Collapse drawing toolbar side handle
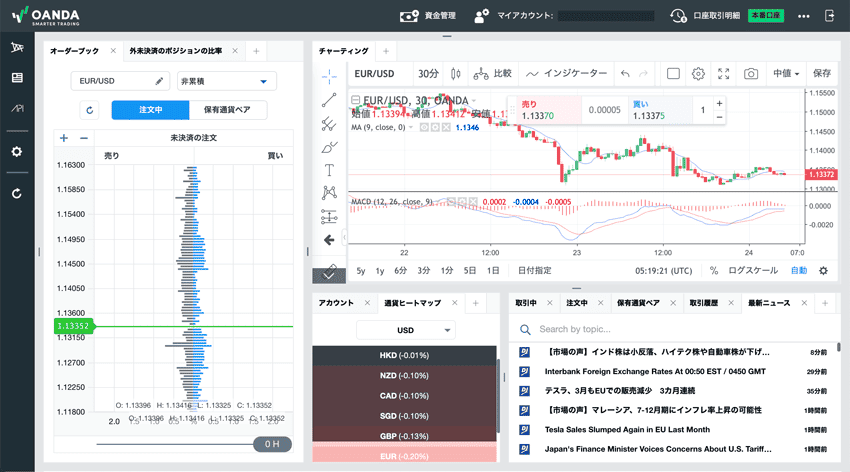This screenshot has width=850, height=472. click(x=344, y=237)
